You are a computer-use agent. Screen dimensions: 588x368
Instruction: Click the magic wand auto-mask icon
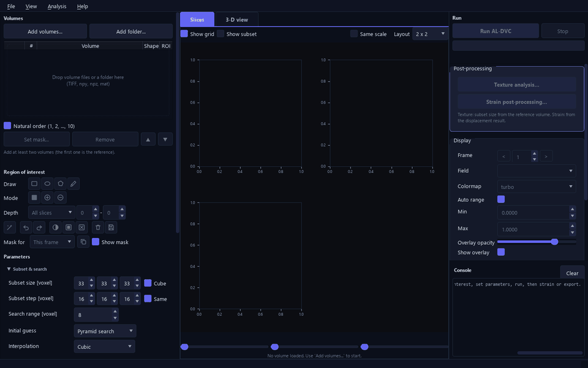(10, 227)
